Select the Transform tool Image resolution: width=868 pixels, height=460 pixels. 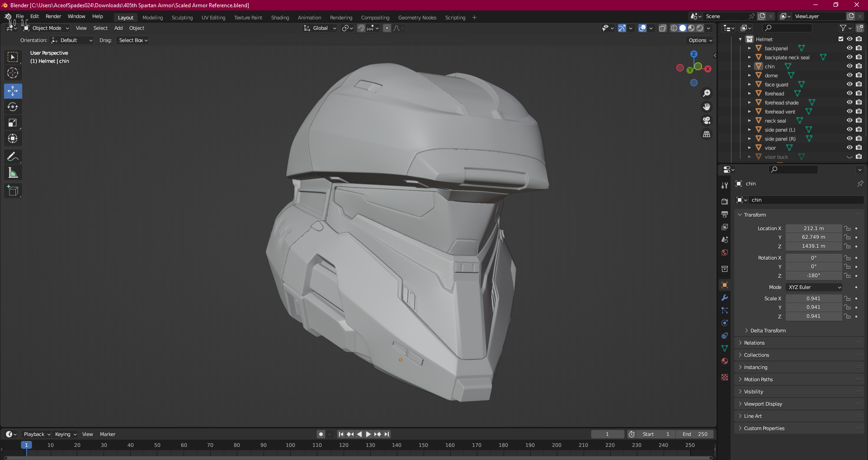[13, 138]
